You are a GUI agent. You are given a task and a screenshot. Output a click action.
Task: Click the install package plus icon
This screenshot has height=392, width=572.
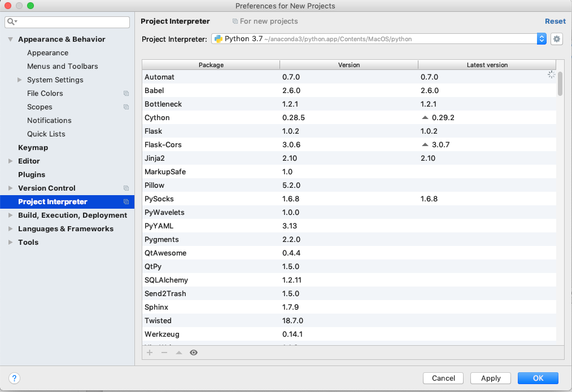[150, 353]
